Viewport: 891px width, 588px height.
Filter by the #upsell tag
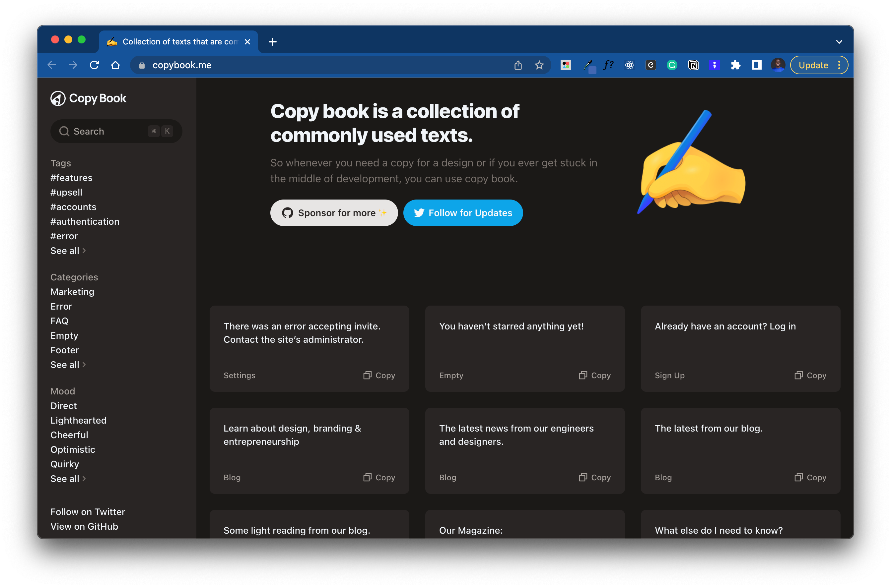coord(66,192)
